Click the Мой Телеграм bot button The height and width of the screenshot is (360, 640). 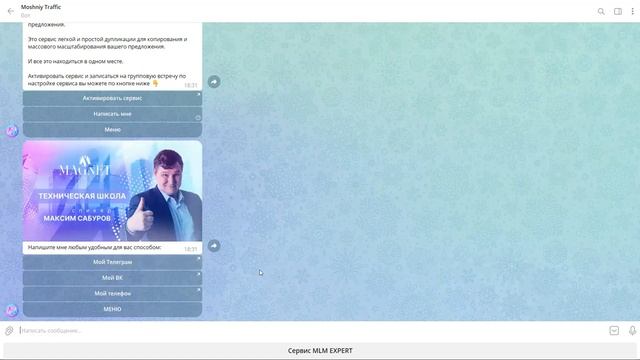pyautogui.click(x=112, y=262)
